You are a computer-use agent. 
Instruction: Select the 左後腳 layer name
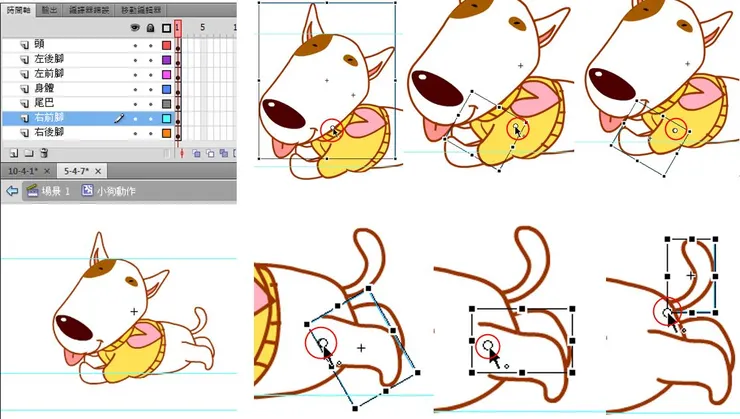pos(49,59)
